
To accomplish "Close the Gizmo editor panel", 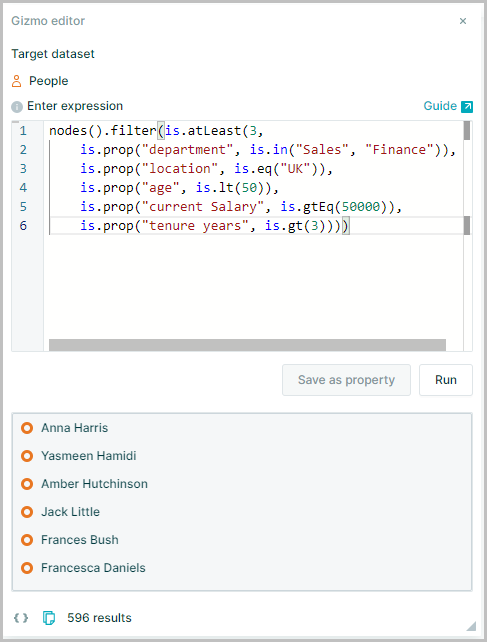I will click(x=463, y=21).
